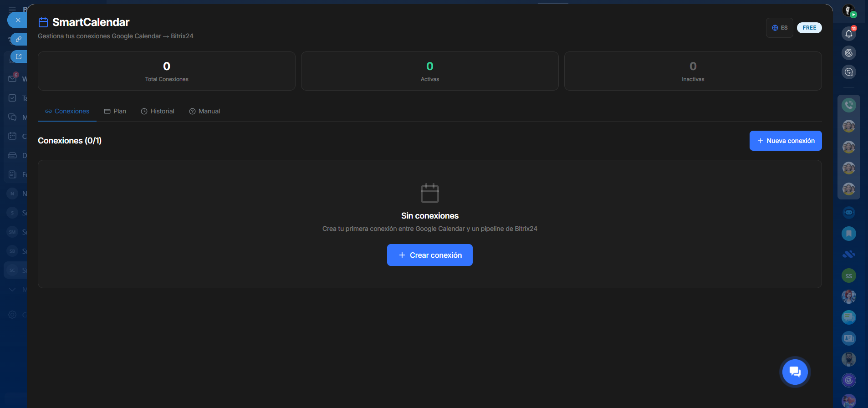The height and width of the screenshot is (408, 868).
Task: Click the bookmark icon in right sidebar
Action: click(x=848, y=234)
